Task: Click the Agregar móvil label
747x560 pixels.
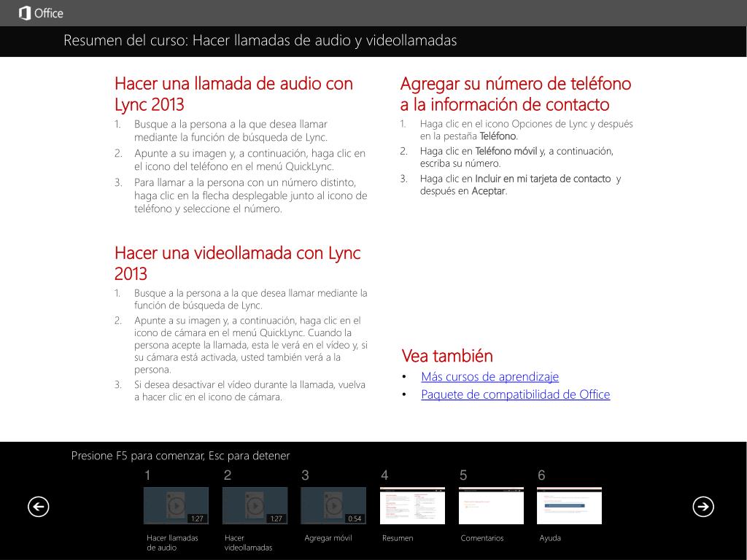Action: point(328,538)
